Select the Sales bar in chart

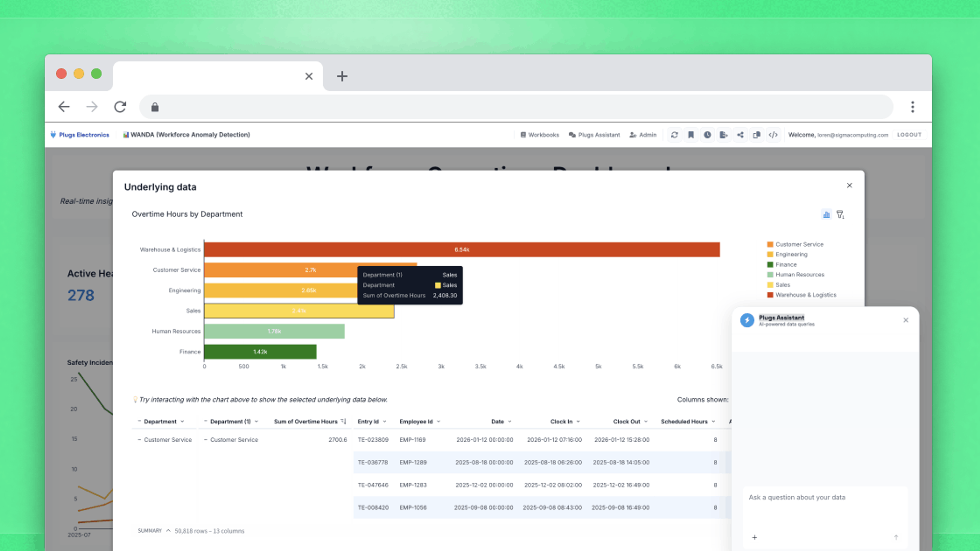click(x=299, y=311)
